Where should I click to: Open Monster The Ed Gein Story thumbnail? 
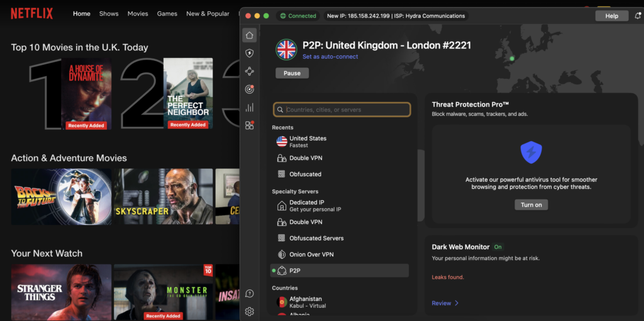[164, 292]
